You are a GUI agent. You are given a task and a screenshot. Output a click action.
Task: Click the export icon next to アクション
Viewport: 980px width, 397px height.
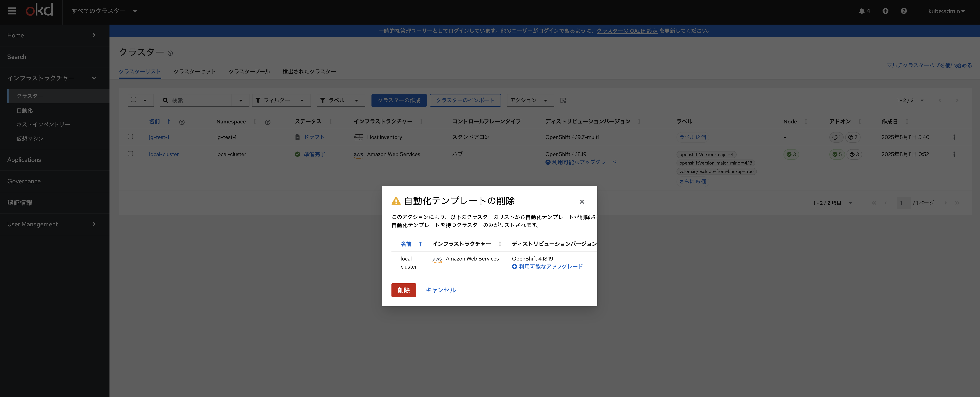(x=563, y=100)
